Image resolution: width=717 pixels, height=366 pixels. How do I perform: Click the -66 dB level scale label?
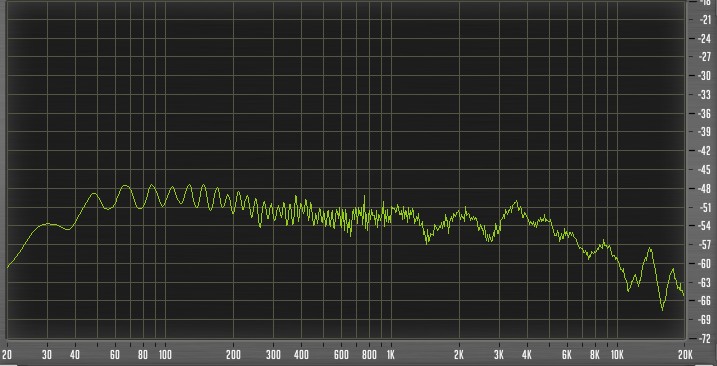703,301
